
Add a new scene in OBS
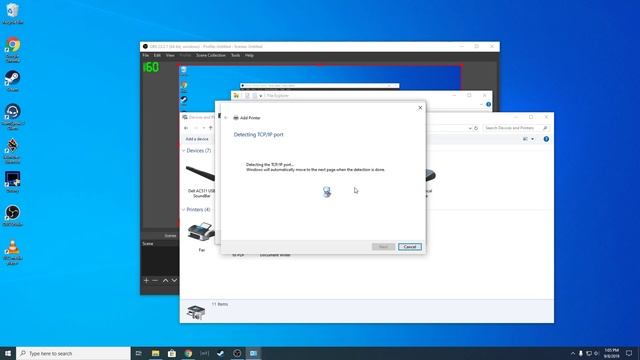click(x=146, y=280)
